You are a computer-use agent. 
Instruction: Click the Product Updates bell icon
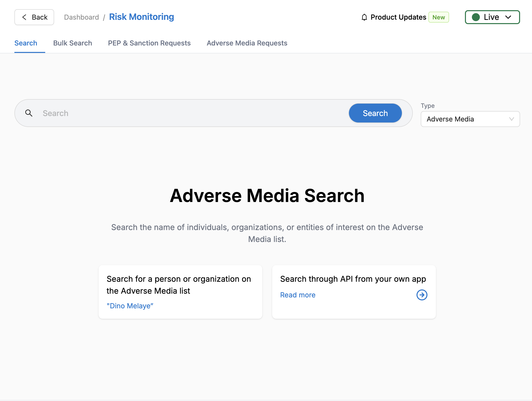(364, 17)
